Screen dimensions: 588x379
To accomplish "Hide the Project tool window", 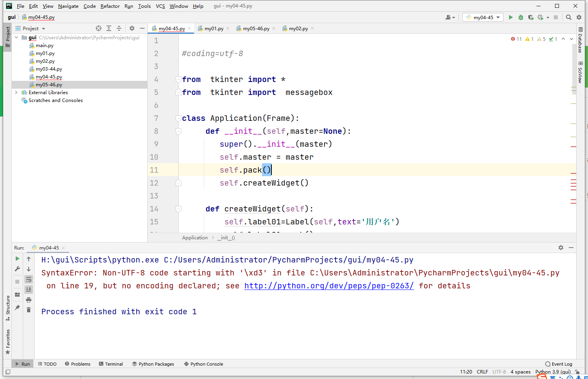I will (142, 28).
